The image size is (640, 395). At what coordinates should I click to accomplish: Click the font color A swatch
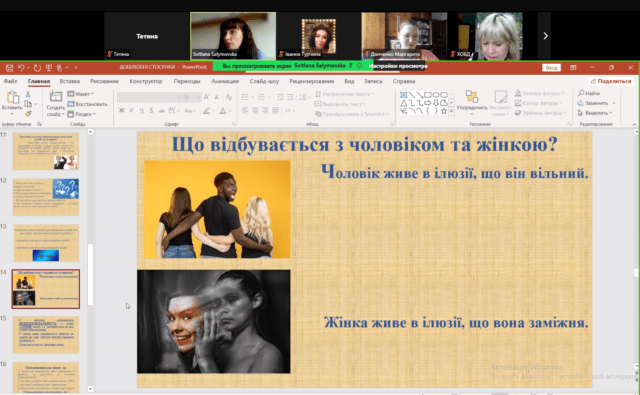point(223,111)
